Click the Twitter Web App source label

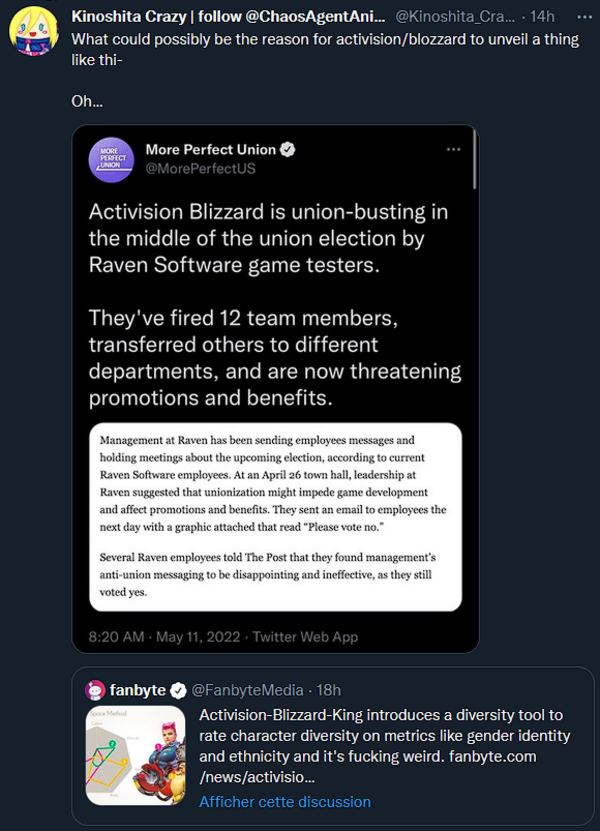(x=305, y=636)
